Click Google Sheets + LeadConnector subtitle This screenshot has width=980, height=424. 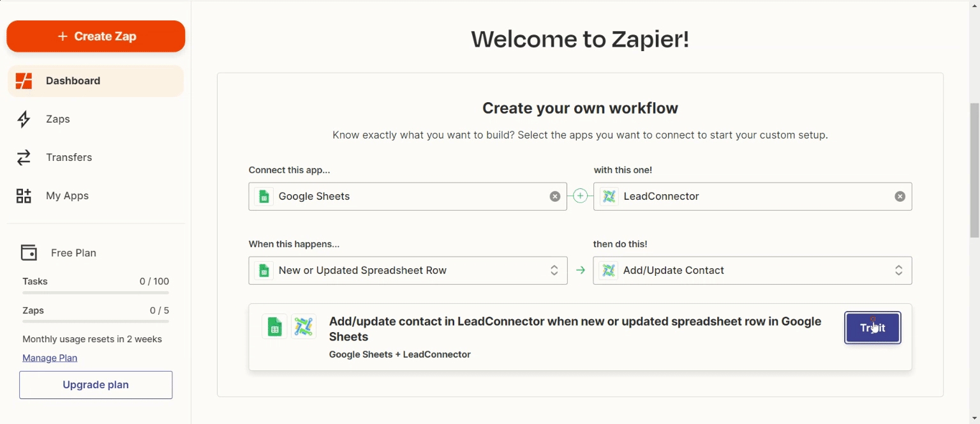point(400,354)
